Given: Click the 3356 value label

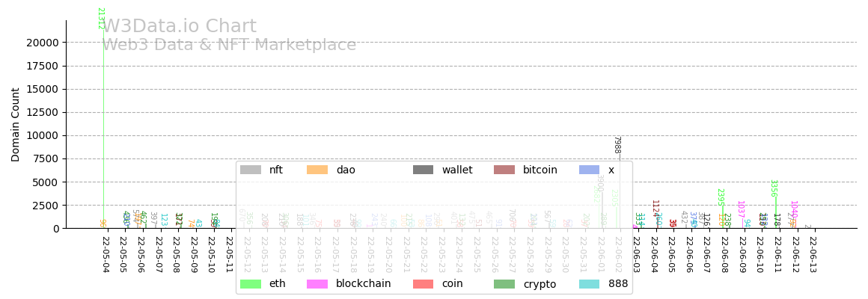Looking at the screenshot, I should pos(774,188).
